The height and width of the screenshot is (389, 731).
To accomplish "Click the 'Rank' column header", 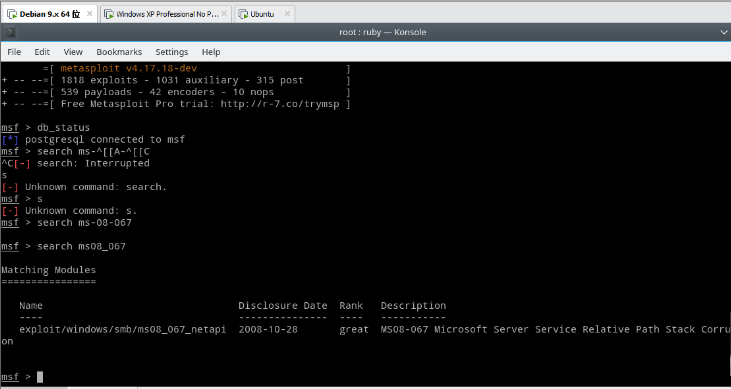I will pyautogui.click(x=351, y=306).
